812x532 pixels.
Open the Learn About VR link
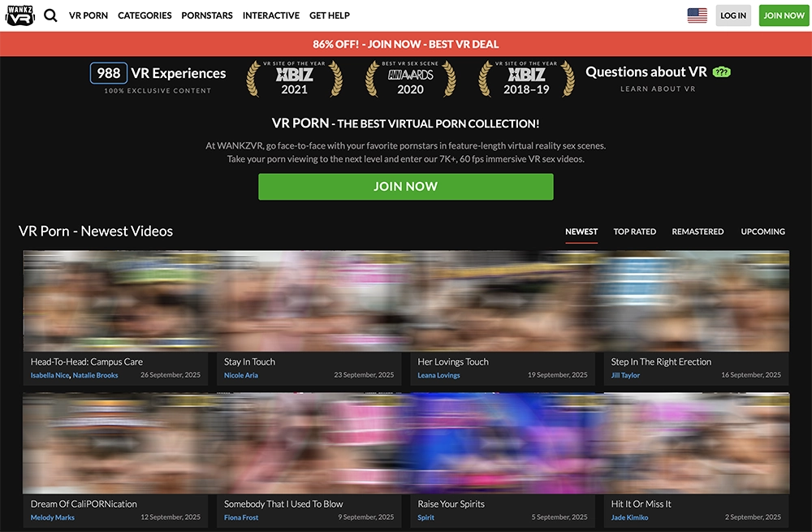coord(658,89)
